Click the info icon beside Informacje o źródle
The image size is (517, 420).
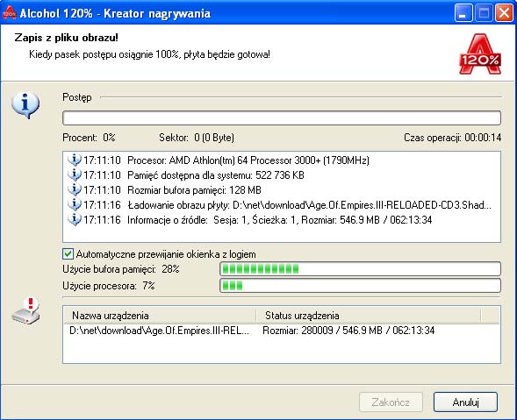click(75, 219)
